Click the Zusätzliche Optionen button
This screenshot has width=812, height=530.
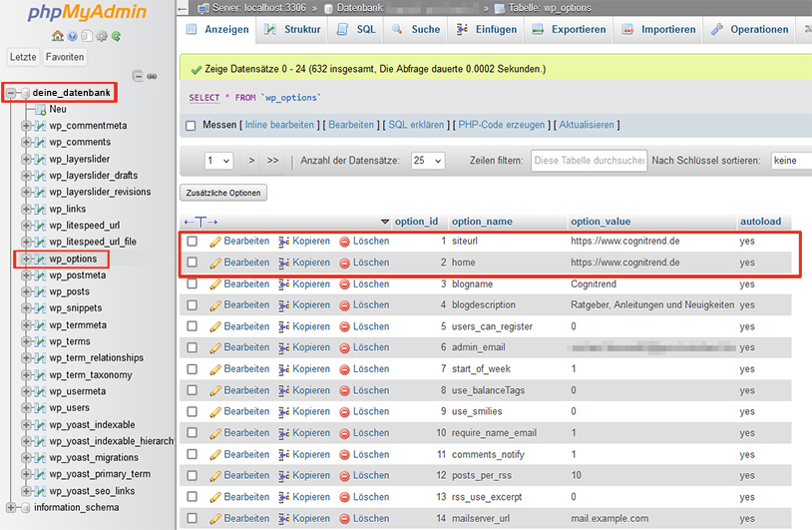point(223,193)
